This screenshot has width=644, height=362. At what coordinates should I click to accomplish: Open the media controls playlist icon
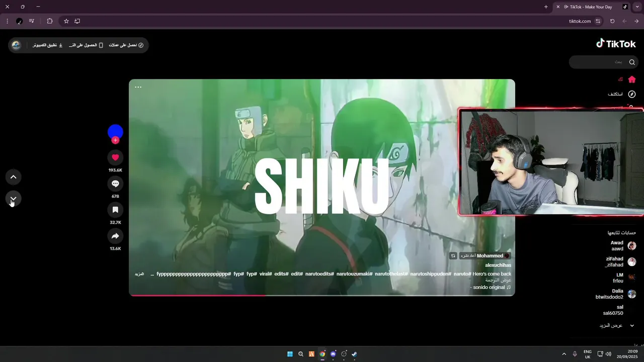pos(32,21)
